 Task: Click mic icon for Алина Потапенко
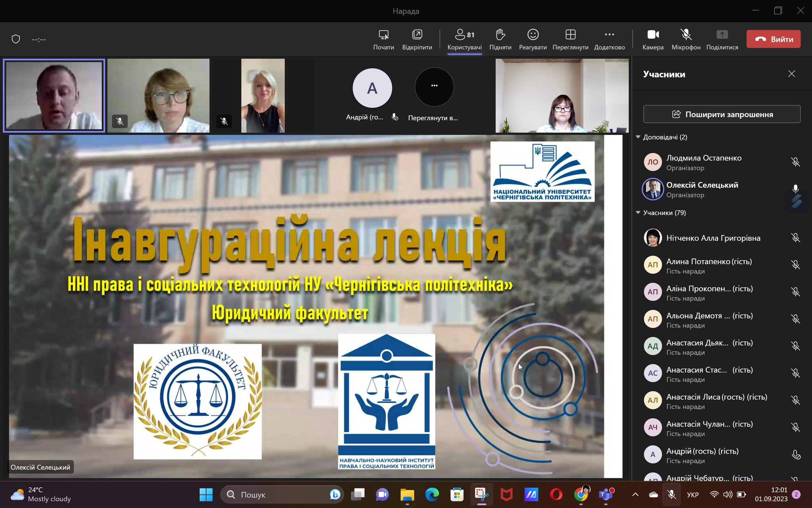795,265
